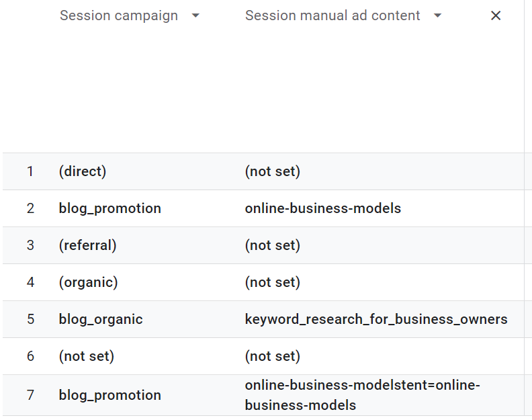This screenshot has height=420, width=532.
Task: Click the Session campaign column header label
Action: pyautogui.click(x=119, y=15)
